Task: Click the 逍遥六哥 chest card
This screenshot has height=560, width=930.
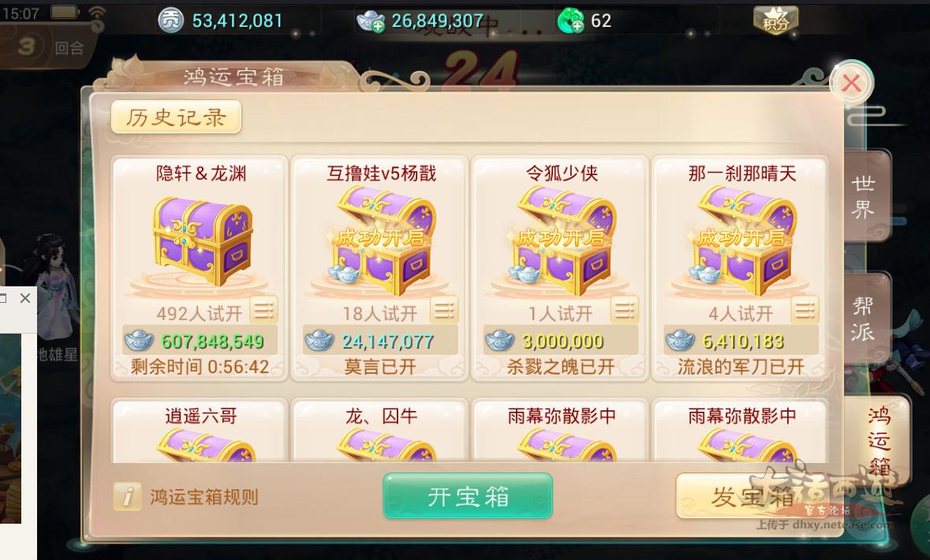Action: (x=200, y=431)
